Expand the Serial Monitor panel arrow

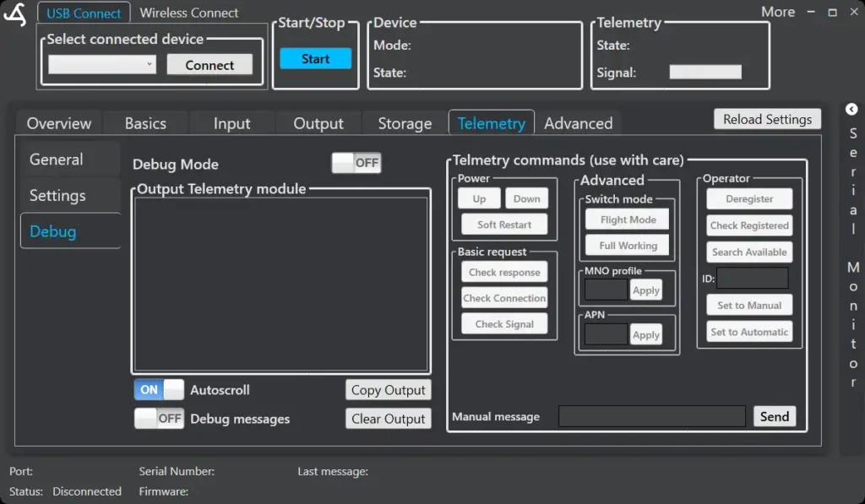851,110
